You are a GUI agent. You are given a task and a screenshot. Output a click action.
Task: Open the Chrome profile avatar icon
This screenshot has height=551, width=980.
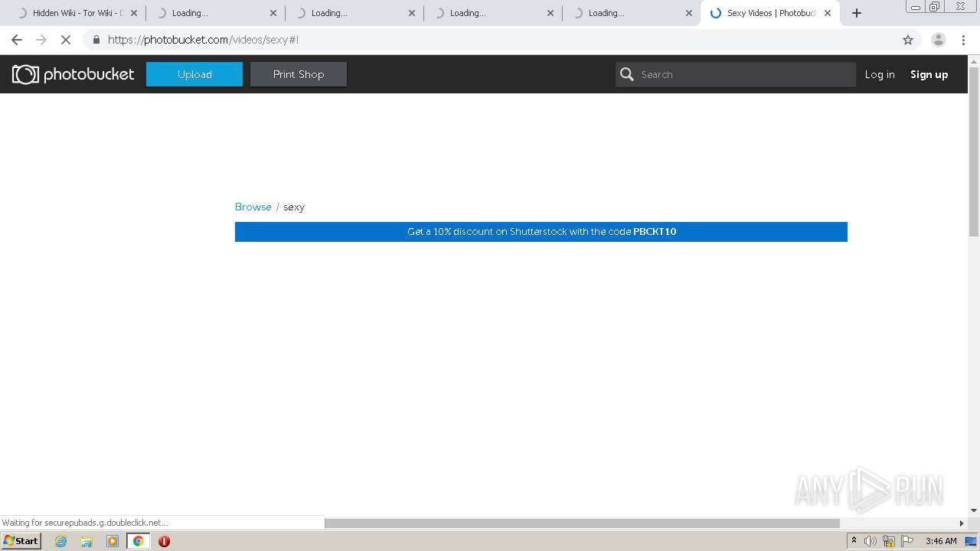[938, 40]
